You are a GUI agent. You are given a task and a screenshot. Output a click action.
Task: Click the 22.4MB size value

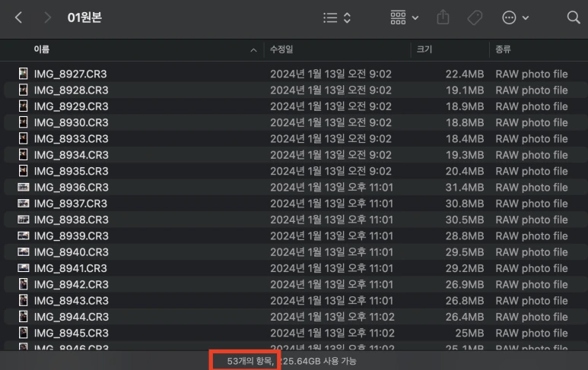(x=465, y=74)
